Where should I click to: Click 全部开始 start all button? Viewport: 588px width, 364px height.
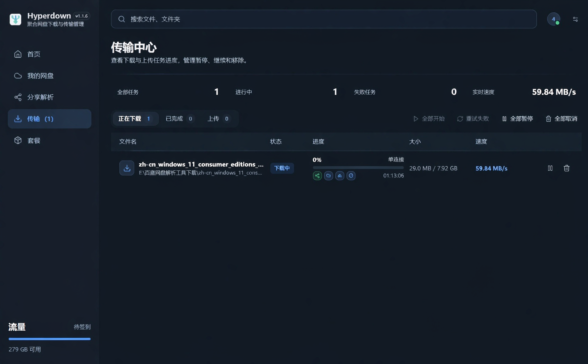pyautogui.click(x=429, y=119)
